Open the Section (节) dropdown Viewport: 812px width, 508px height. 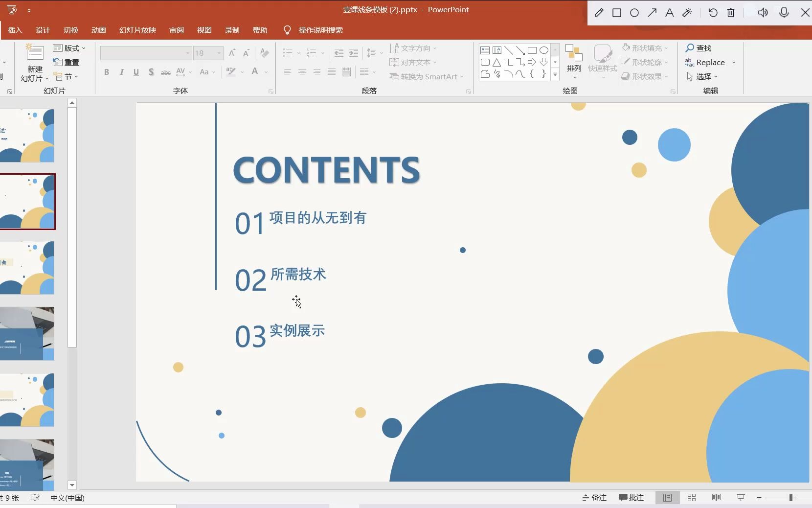click(66, 76)
